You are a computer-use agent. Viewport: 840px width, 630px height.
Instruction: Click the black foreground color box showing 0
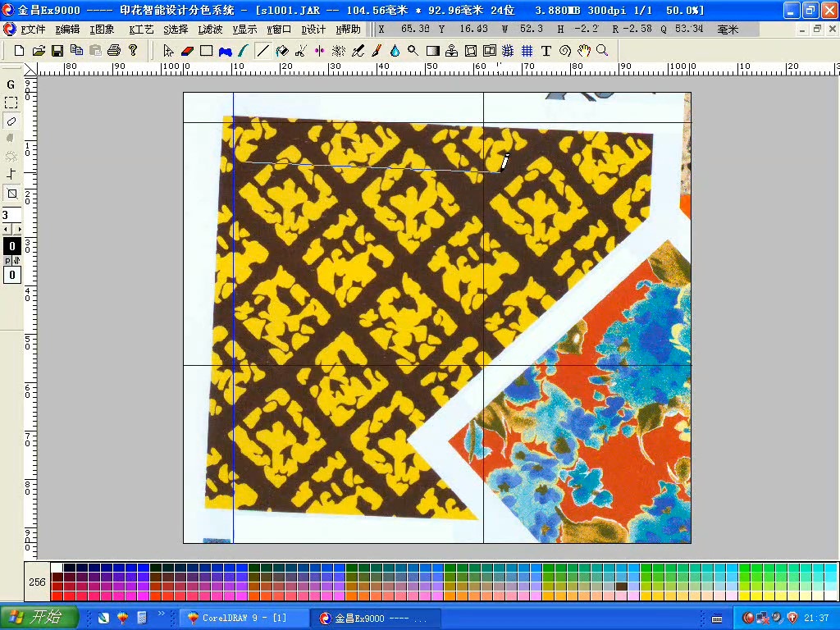click(x=12, y=246)
